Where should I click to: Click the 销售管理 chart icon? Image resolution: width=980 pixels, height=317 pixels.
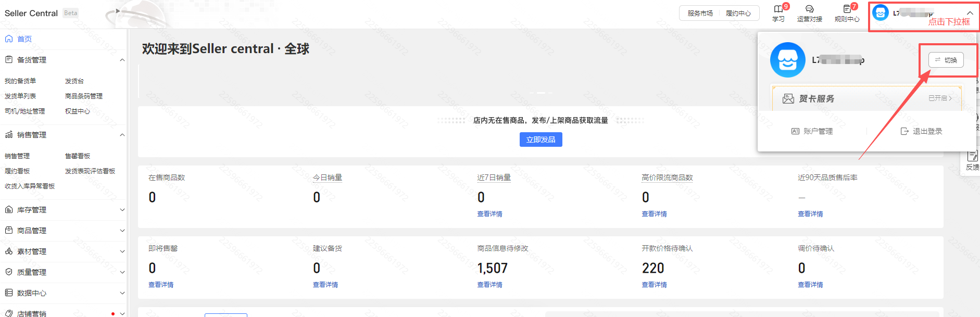pyautogui.click(x=9, y=135)
